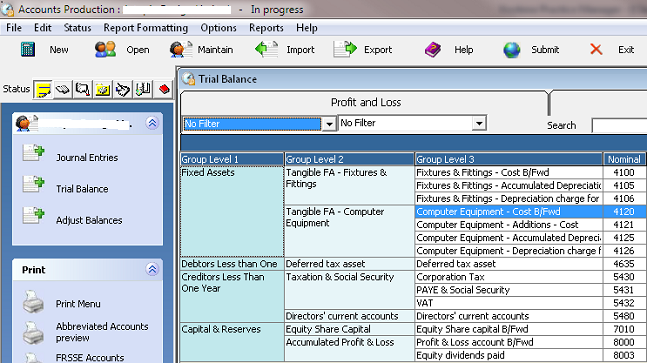
Task: Select the first yellow Status icon
Action: coord(43,89)
